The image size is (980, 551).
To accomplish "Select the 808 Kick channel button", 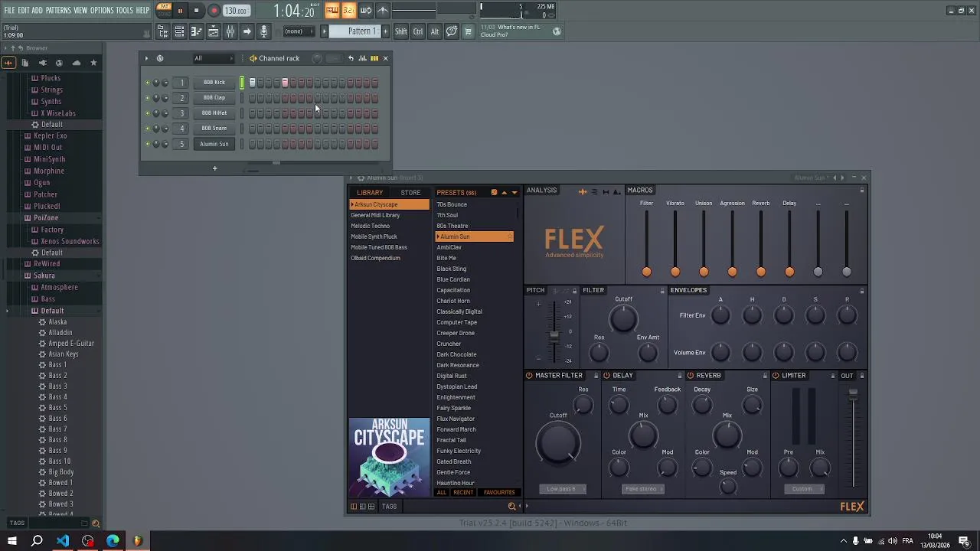I will [x=214, y=83].
